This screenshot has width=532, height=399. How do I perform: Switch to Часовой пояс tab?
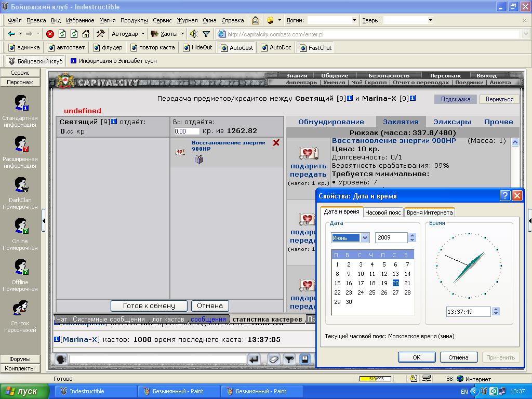pyautogui.click(x=383, y=212)
